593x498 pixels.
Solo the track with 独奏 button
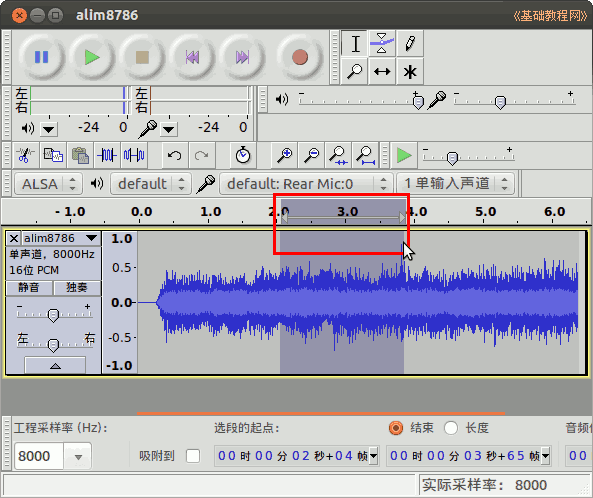(x=77, y=288)
